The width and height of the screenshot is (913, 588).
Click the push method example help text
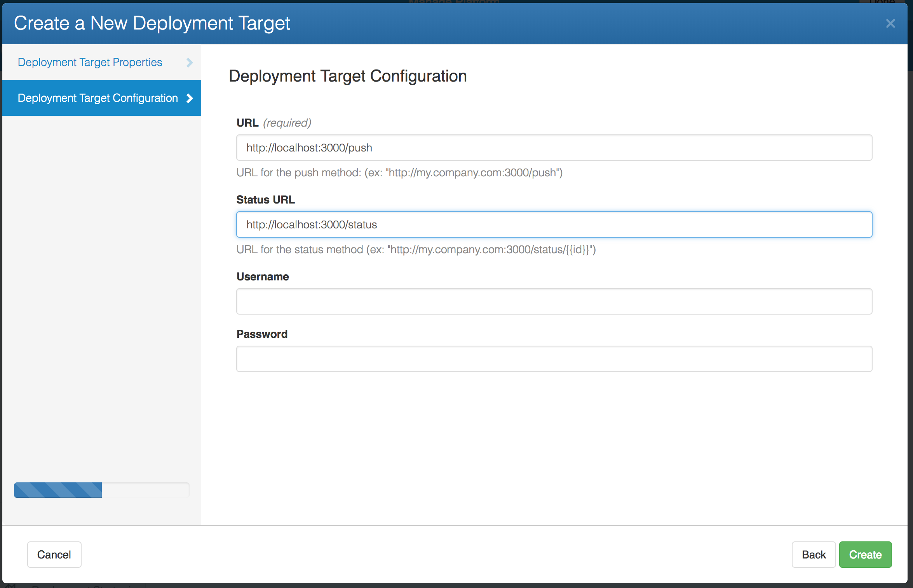(x=399, y=172)
